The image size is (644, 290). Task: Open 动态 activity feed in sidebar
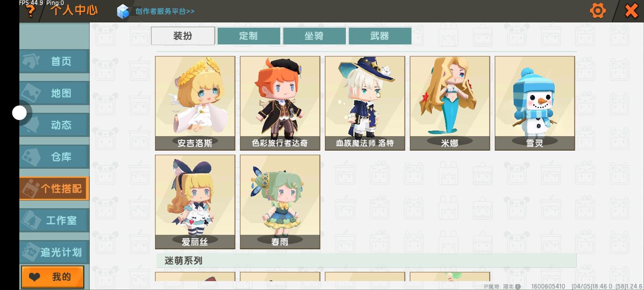pos(54,125)
